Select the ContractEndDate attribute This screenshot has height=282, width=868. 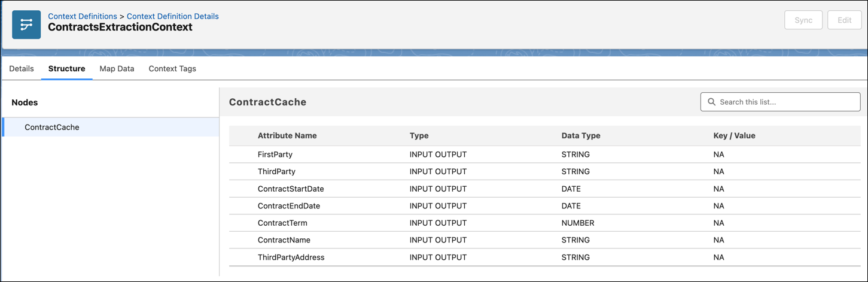[289, 206]
